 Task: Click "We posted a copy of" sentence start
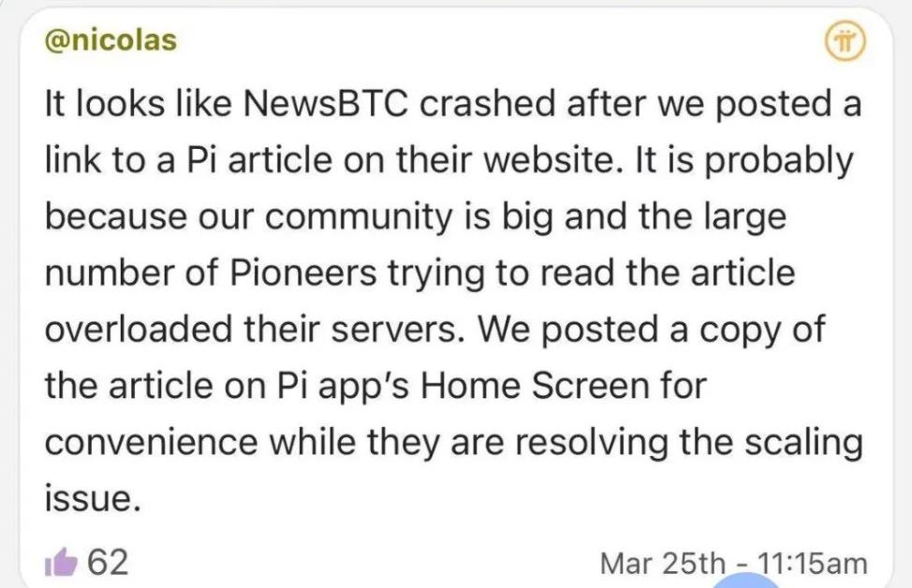[651, 329]
